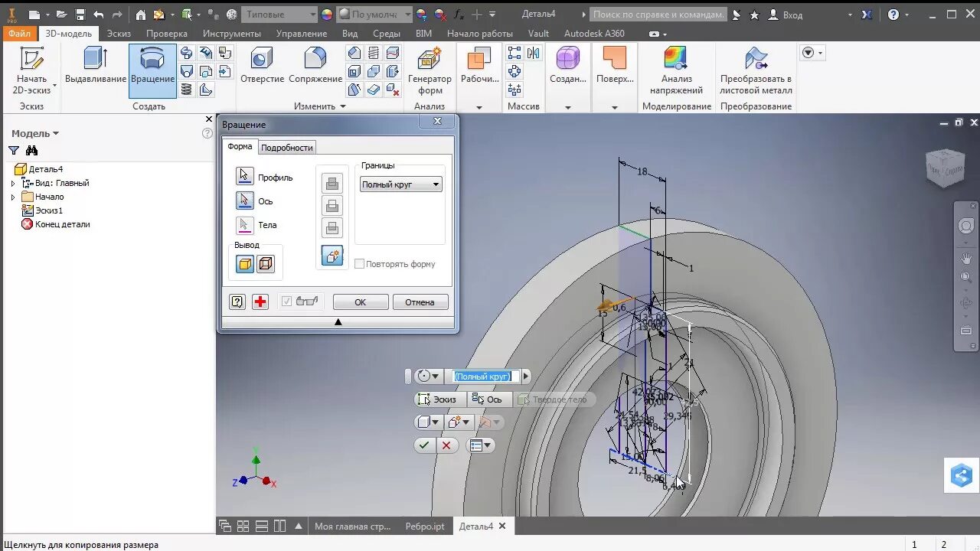
Task: Click the delete face tool with red X
Action: click(x=393, y=90)
